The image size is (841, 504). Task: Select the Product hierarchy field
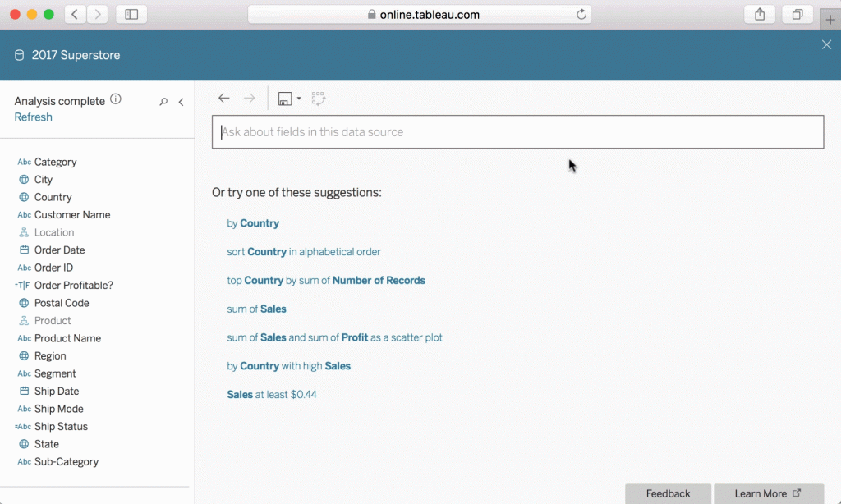click(x=53, y=321)
